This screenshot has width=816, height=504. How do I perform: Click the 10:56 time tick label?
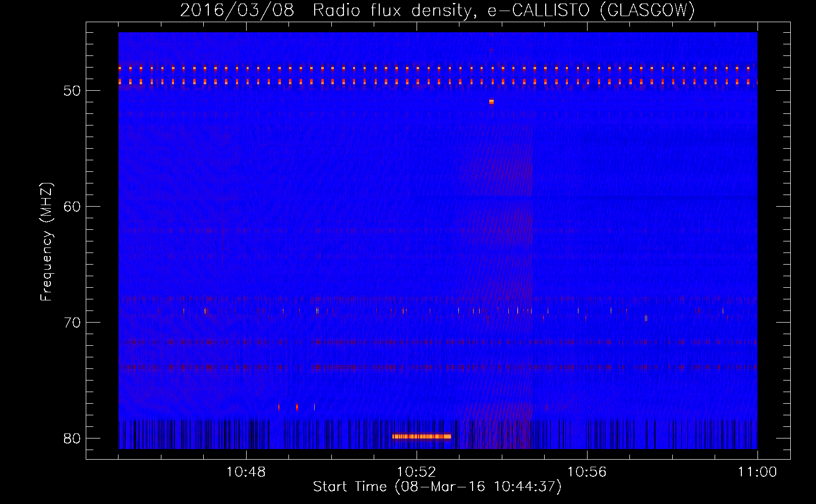point(587,472)
